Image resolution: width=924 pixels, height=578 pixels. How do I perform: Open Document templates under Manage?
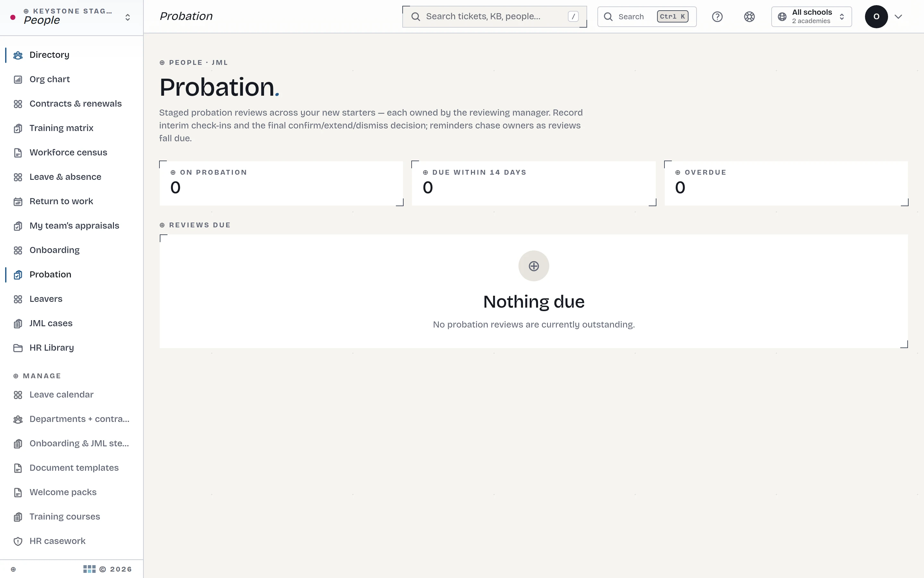72,468
